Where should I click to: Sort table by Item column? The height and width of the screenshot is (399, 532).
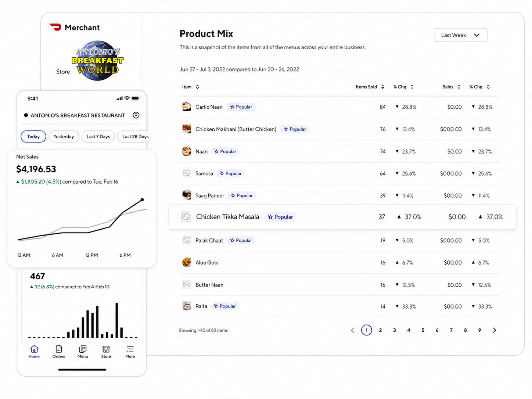point(191,87)
